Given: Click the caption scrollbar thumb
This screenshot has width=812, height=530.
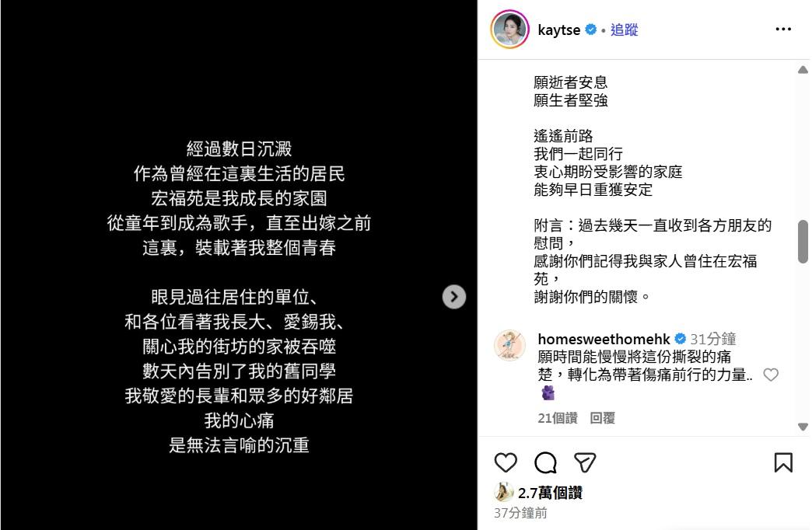Looking at the screenshot, I should coord(803,242).
